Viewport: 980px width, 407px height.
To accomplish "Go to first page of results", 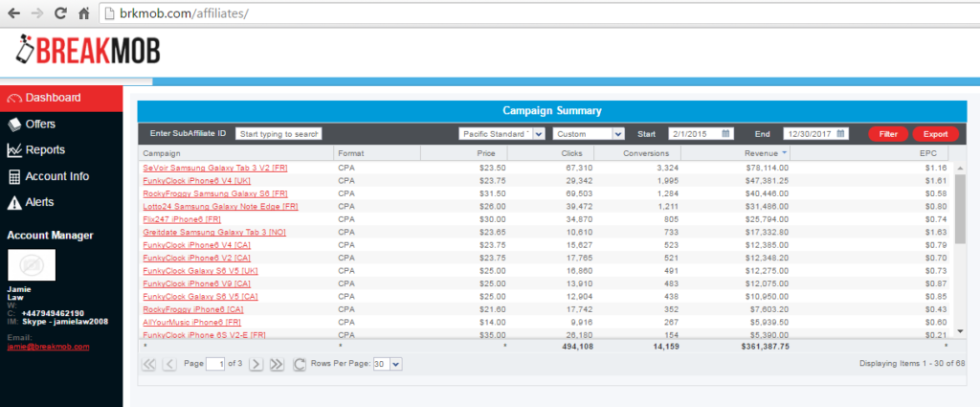I will click(149, 364).
